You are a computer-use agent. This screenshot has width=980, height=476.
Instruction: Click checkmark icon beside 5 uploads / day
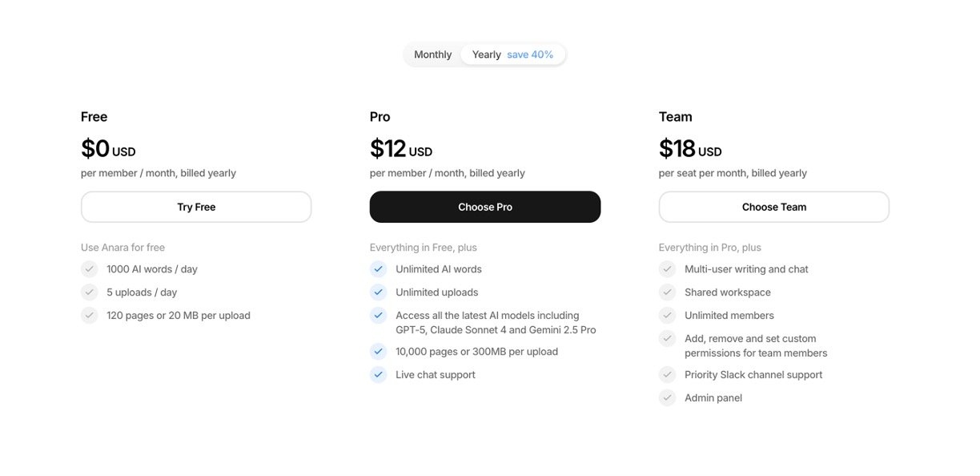pyautogui.click(x=89, y=292)
